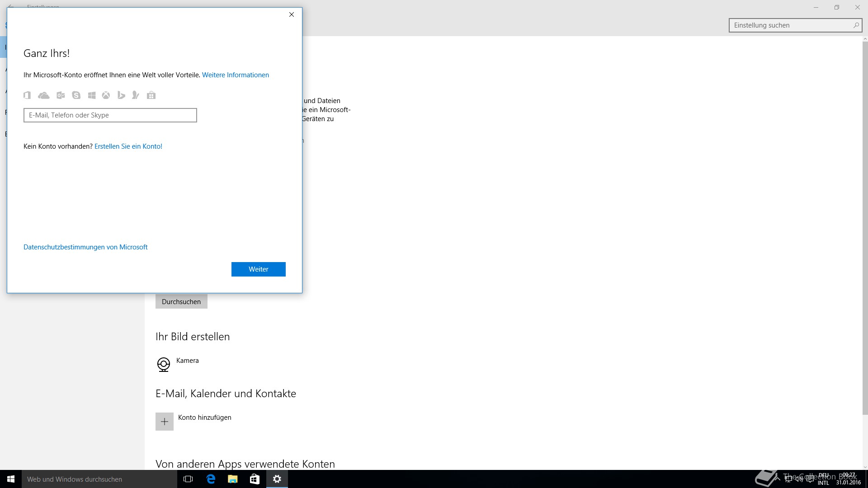Open the Weitere Informationen link
This screenshot has height=488, width=868.
(236, 75)
